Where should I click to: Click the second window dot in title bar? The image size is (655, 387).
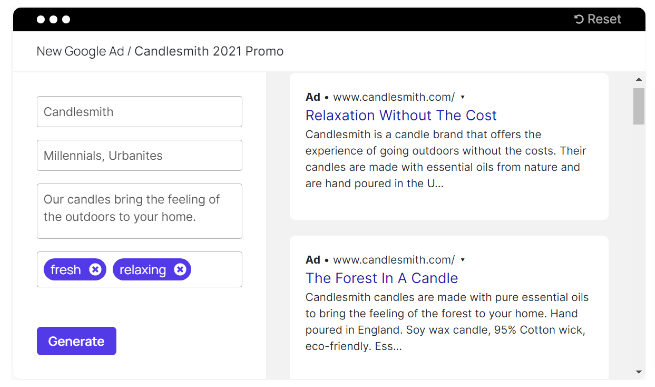click(53, 19)
